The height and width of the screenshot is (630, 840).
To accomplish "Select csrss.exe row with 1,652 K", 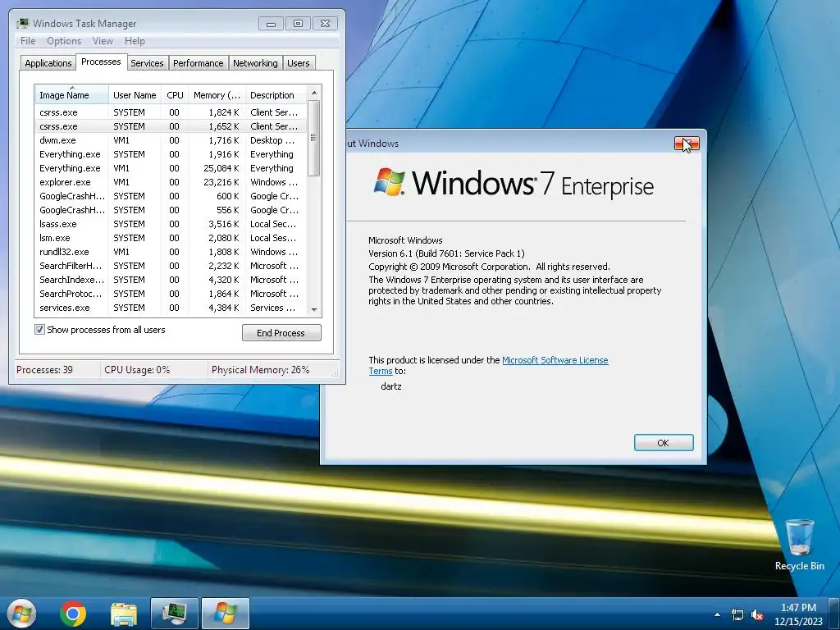I will pos(171,126).
